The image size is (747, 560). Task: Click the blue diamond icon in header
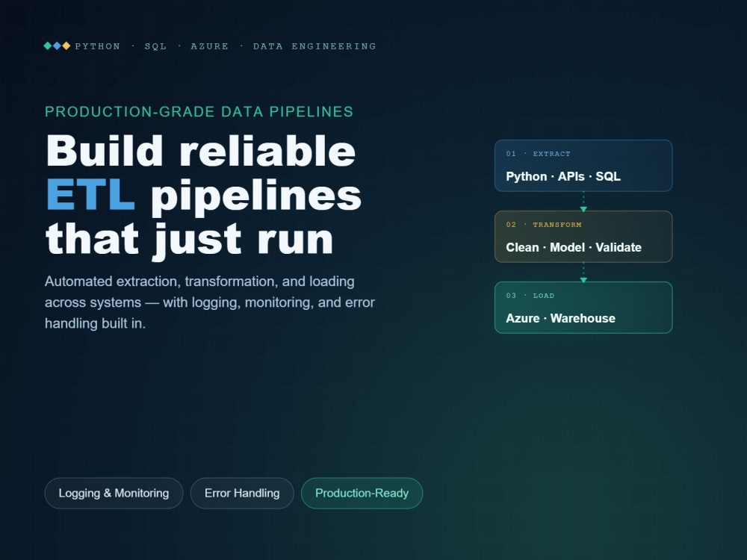(58, 46)
